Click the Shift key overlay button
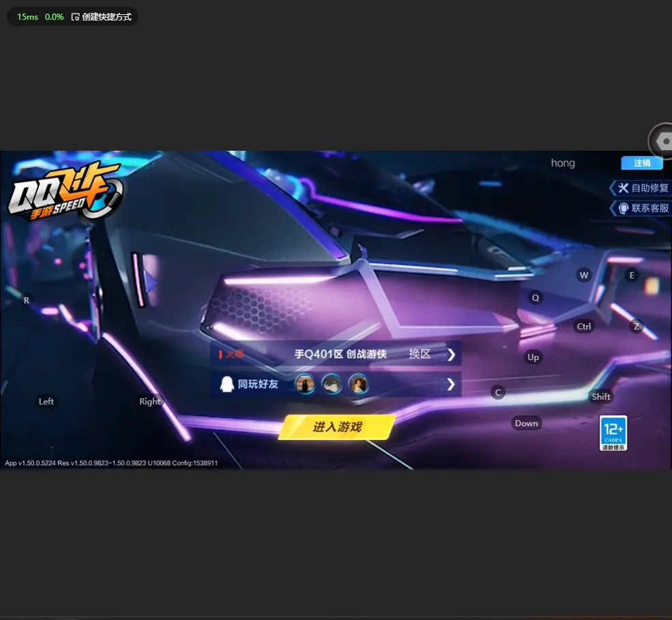 (601, 397)
